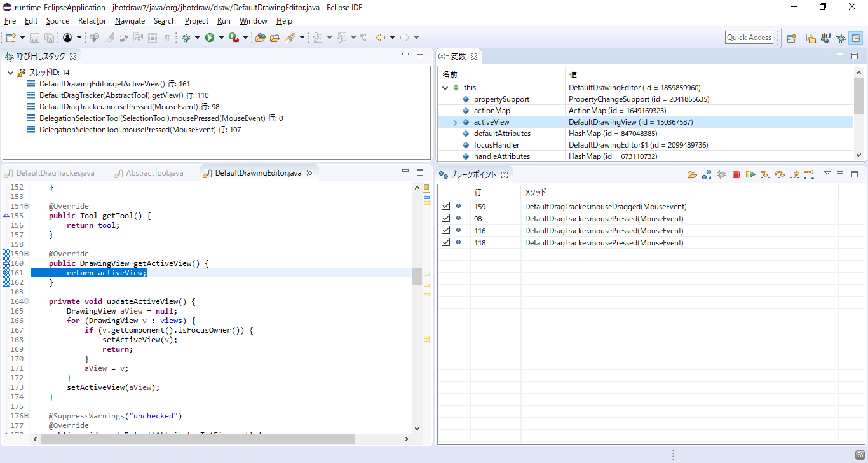Click the Open Perspective icon

792,38
